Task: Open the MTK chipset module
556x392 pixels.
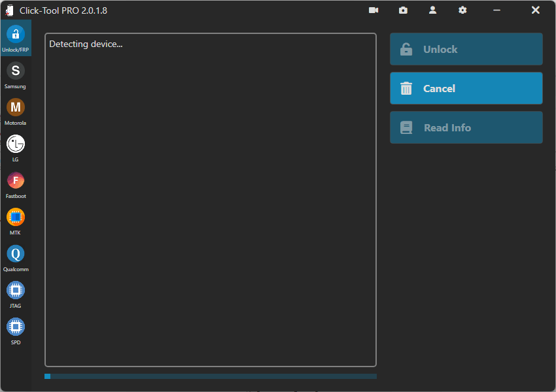Action: pos(15,217)
